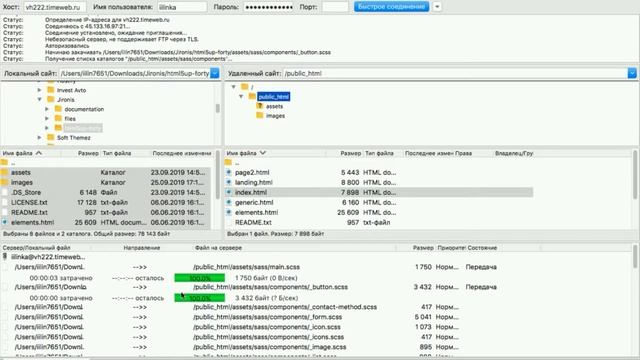Focus the Порт field
Screen dimensions: 640x360
tap(335, 7)
